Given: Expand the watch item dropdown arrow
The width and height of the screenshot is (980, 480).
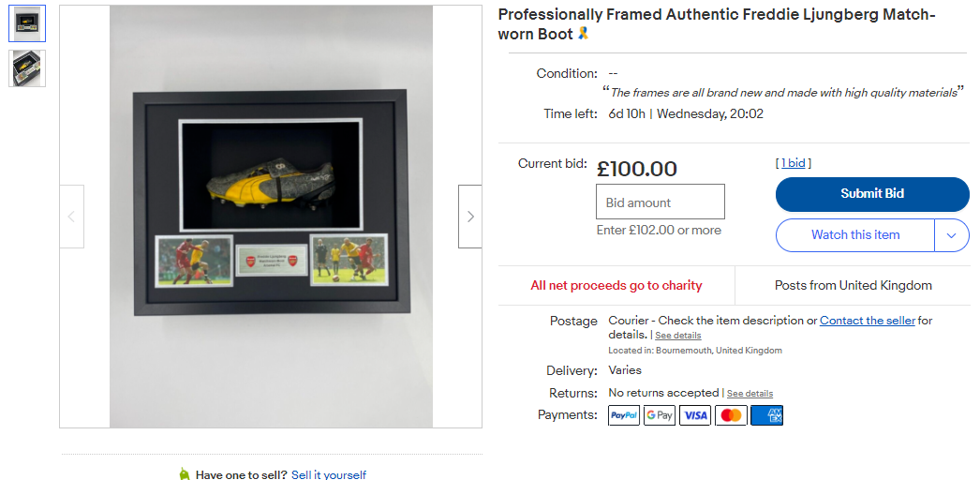Looking at the screenshot, I should click(x=952, y=235).
